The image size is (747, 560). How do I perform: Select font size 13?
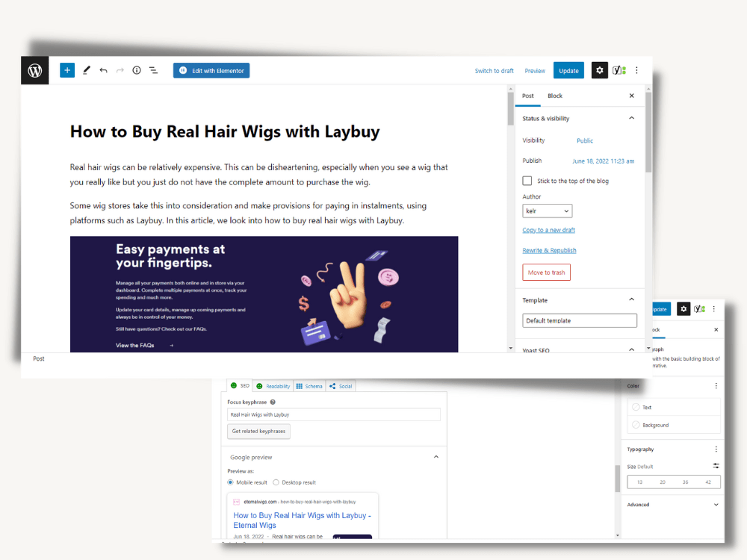point(640,482)
